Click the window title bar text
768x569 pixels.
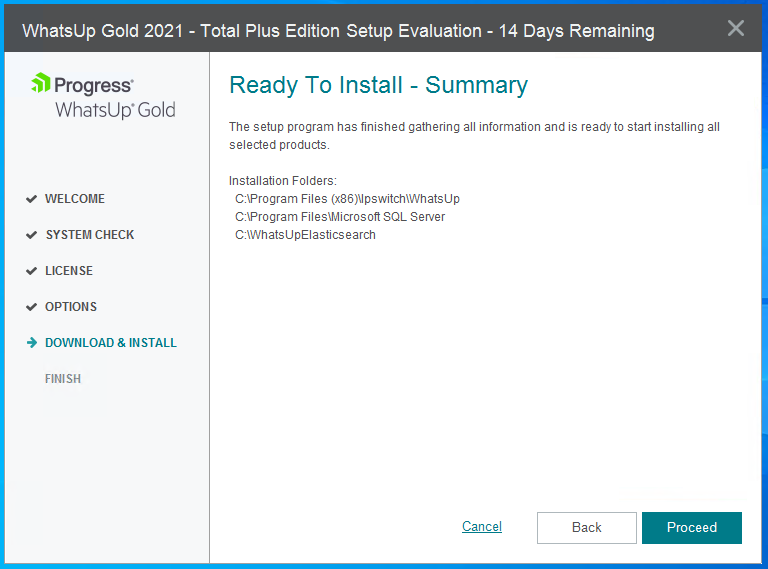tap(338, 31)
